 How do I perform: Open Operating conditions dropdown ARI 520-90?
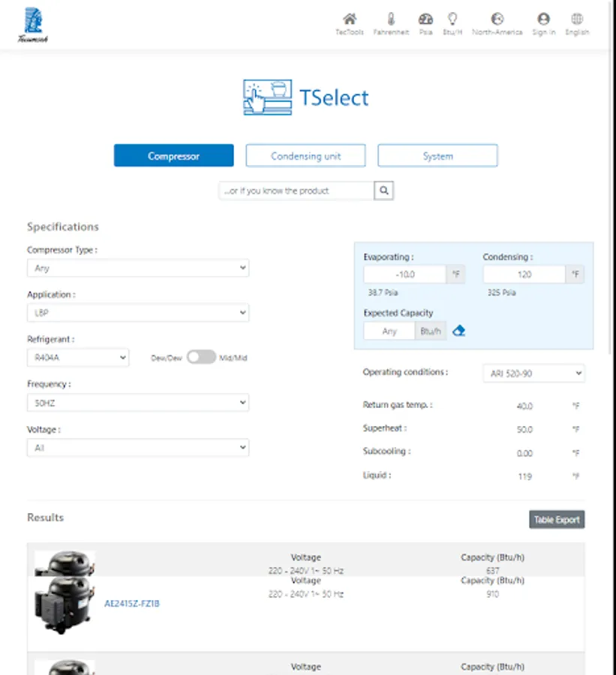[x=533, y=373]
